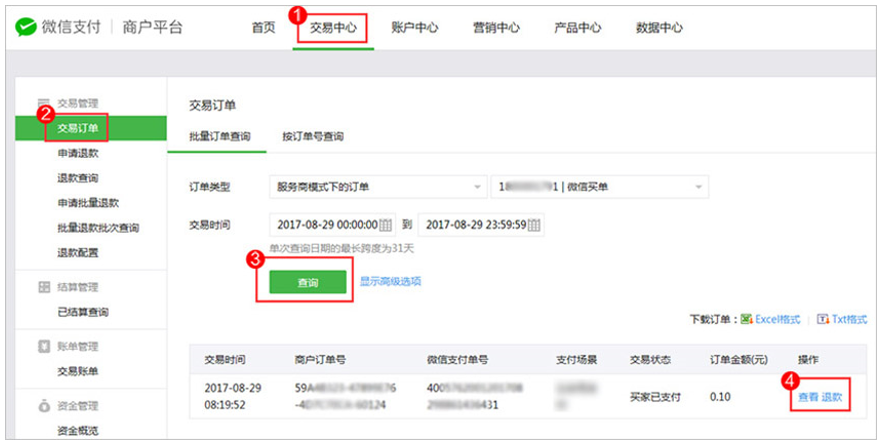The width and height of the screenshot is (887, 445).
Task: Expand the merchant dropdown showing 微信买单
Action: 600,187
